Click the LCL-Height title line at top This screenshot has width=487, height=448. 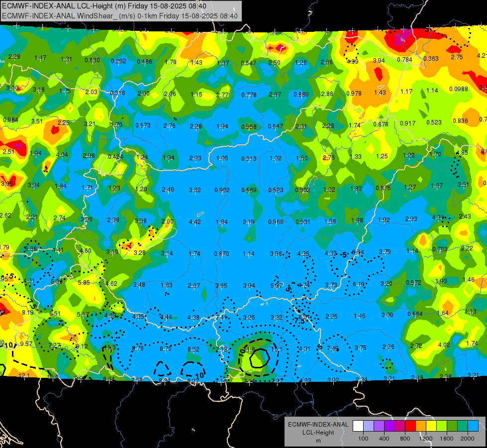click(x=104, y=6)
